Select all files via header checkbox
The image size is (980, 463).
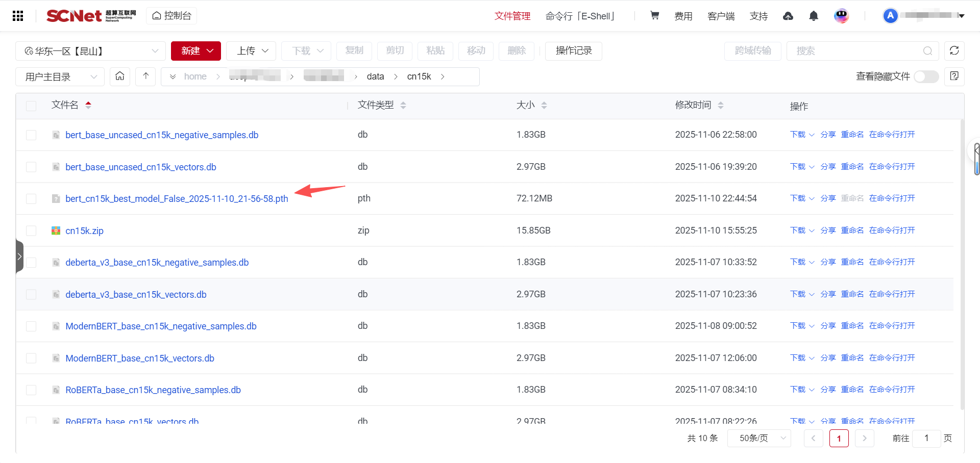point(31,106)
